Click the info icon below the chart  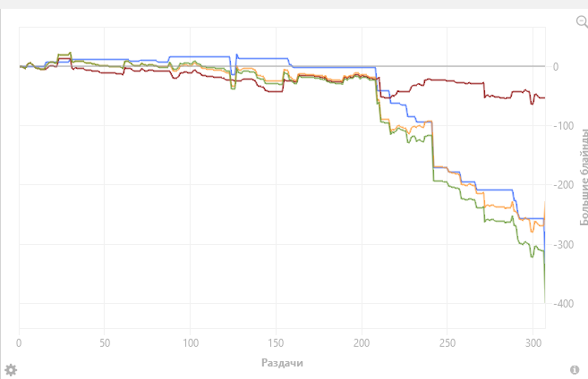(x=575, y=370)
